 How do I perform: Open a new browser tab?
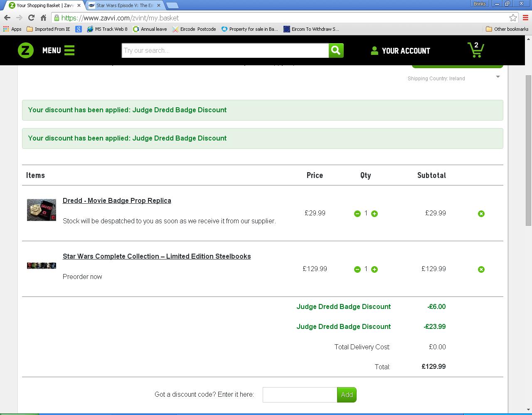[172, 5]
